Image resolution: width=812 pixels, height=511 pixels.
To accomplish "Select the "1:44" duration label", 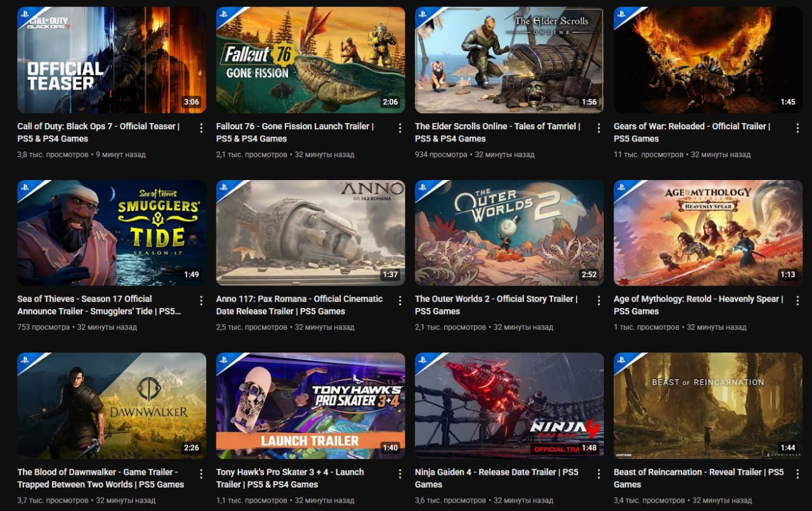I will coord(788,448).
